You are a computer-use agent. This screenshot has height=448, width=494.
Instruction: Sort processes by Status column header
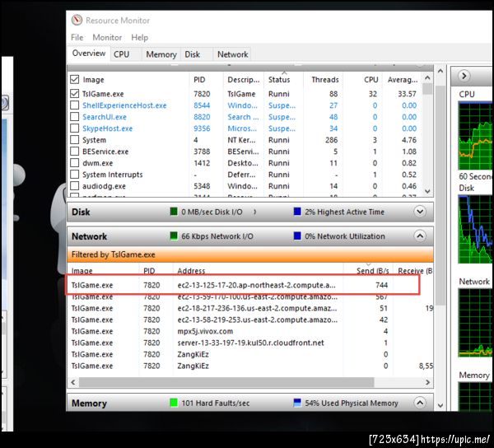tap(283, 80)
